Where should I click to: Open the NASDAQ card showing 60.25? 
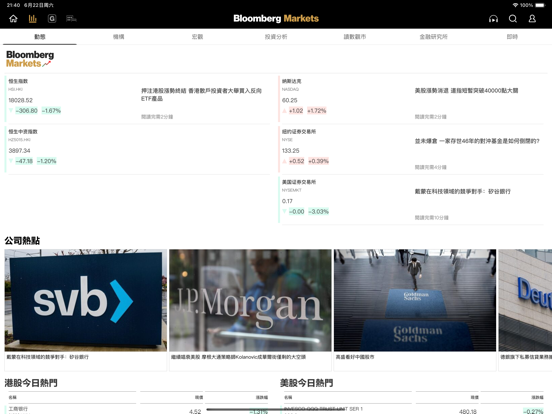pyautogui.click(x=344, y=99)
